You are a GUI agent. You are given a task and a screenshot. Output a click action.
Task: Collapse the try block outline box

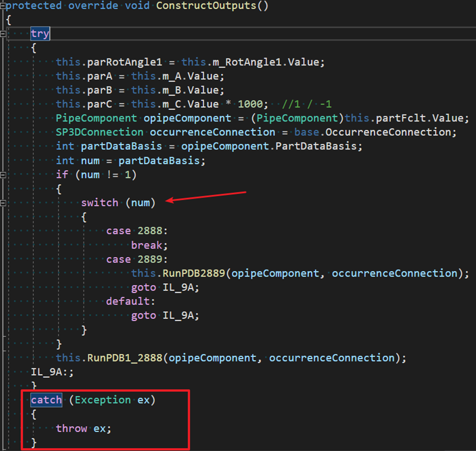pos(3,34)
